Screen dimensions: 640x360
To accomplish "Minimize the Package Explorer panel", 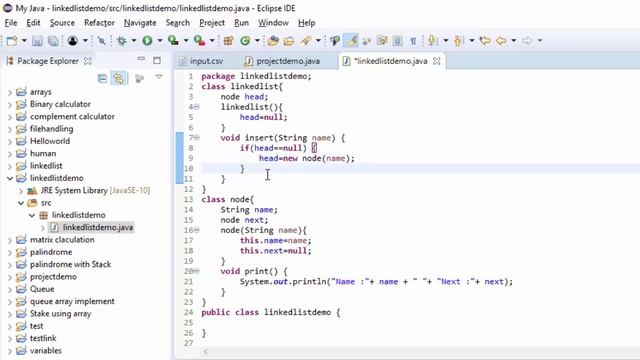I will click(x=141, y=59).
